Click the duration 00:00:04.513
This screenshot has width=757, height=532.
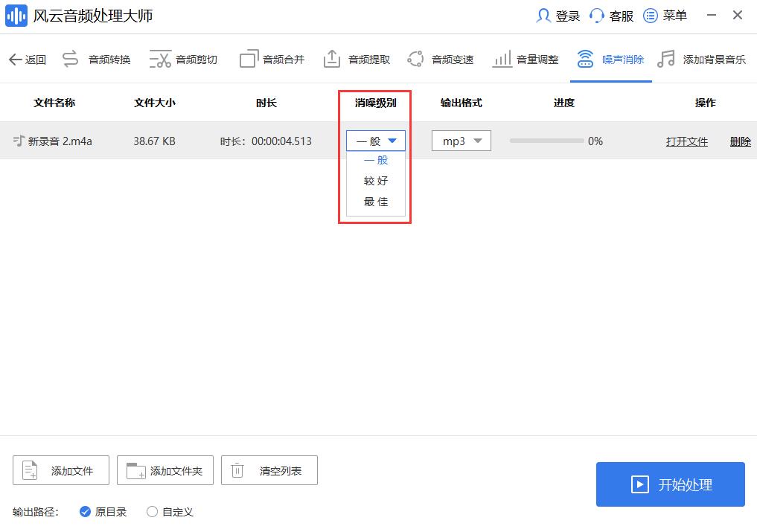282,141
